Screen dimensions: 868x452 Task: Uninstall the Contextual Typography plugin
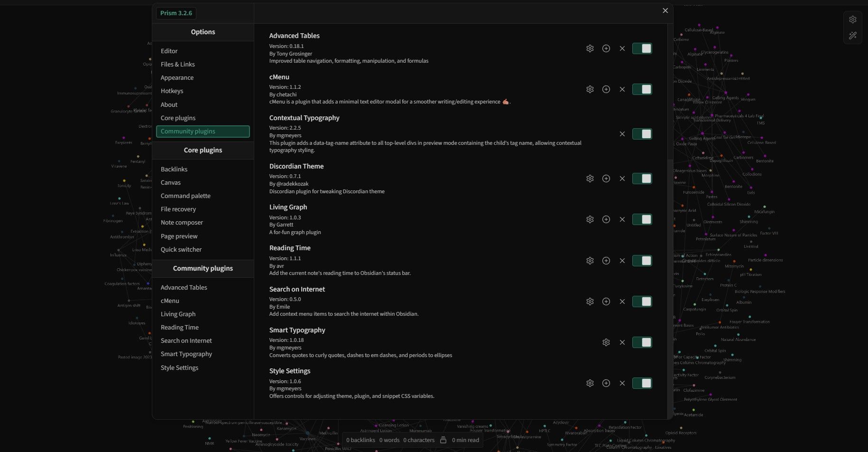pos(622,134)
